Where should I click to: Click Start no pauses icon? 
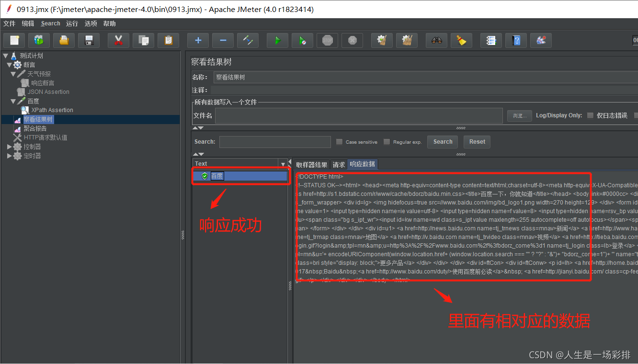(302, 40)
